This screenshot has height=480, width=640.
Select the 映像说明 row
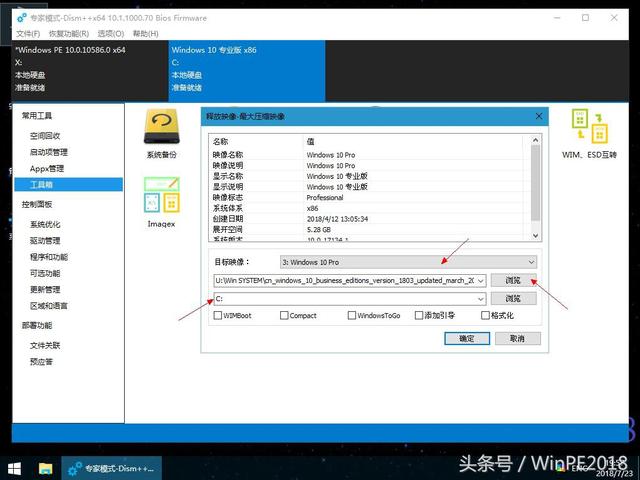click(369, 166)
